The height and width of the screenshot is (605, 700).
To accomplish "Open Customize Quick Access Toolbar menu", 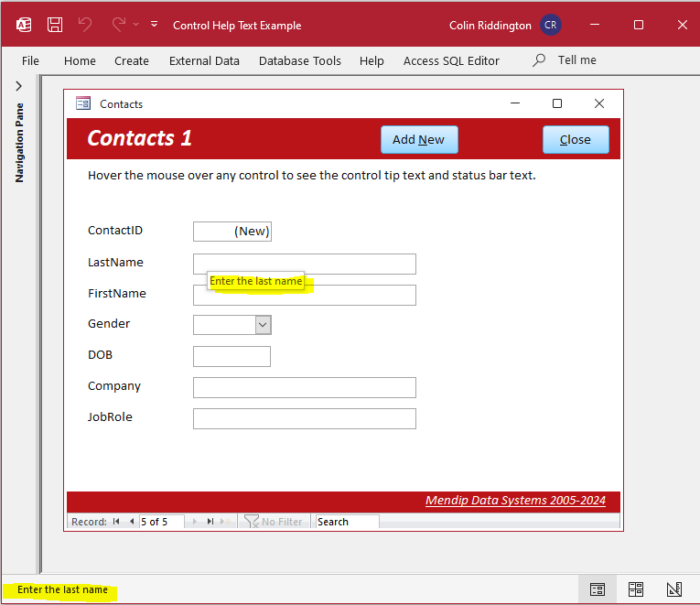I will point(154,24).
